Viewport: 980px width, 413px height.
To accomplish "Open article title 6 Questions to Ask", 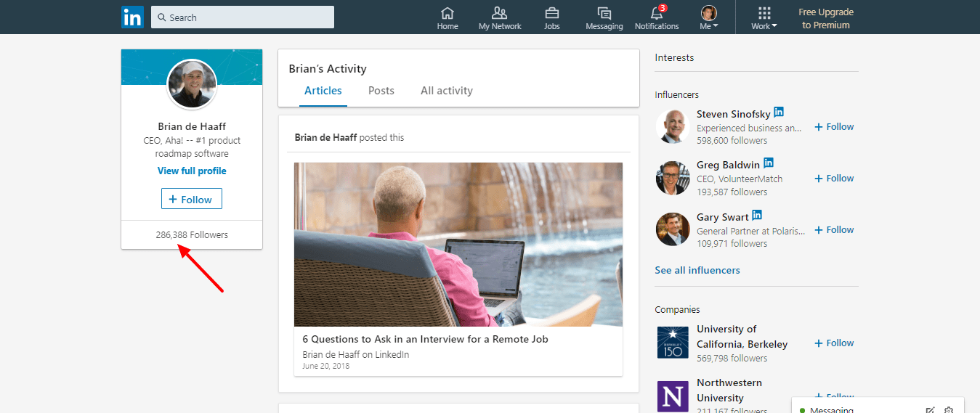I will click(x=426, y=339).
